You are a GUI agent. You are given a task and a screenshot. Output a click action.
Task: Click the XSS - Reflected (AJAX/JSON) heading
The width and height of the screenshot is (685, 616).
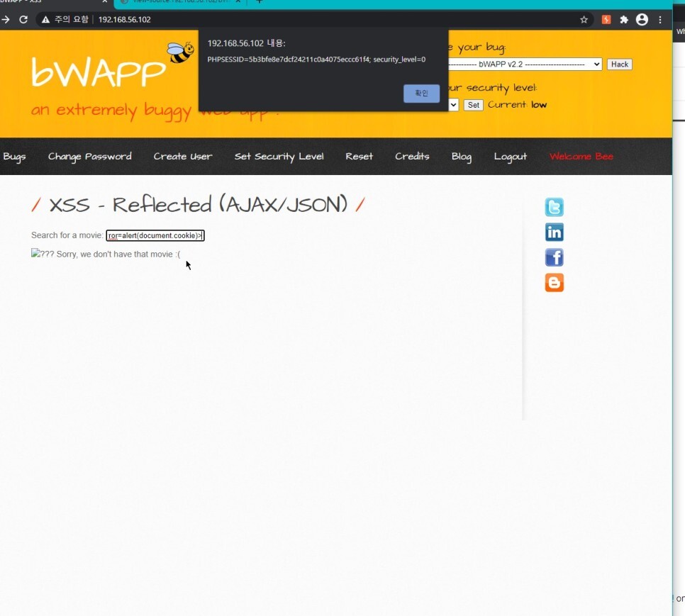(x=198, y=205)
